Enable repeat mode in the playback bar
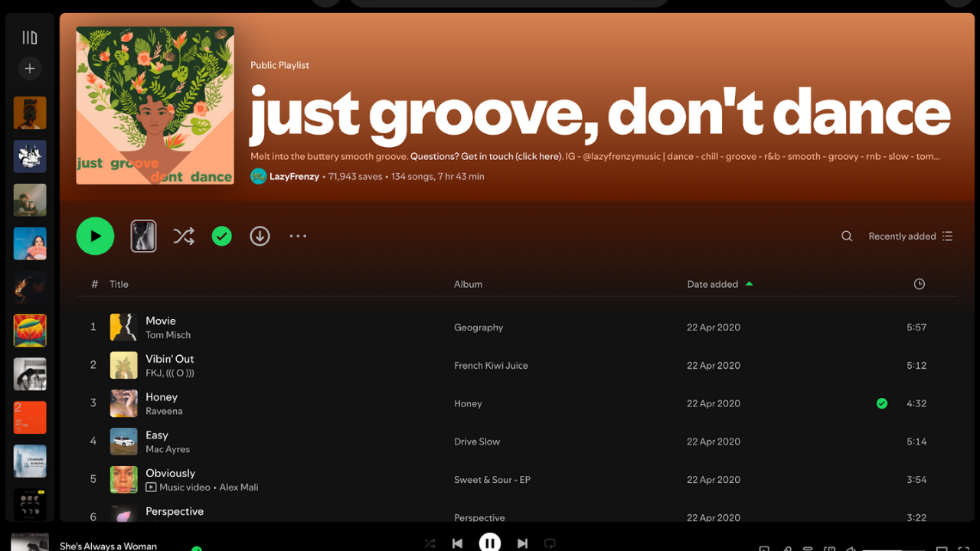The height and width of the screenshot is (551, 980). (550, 543)
